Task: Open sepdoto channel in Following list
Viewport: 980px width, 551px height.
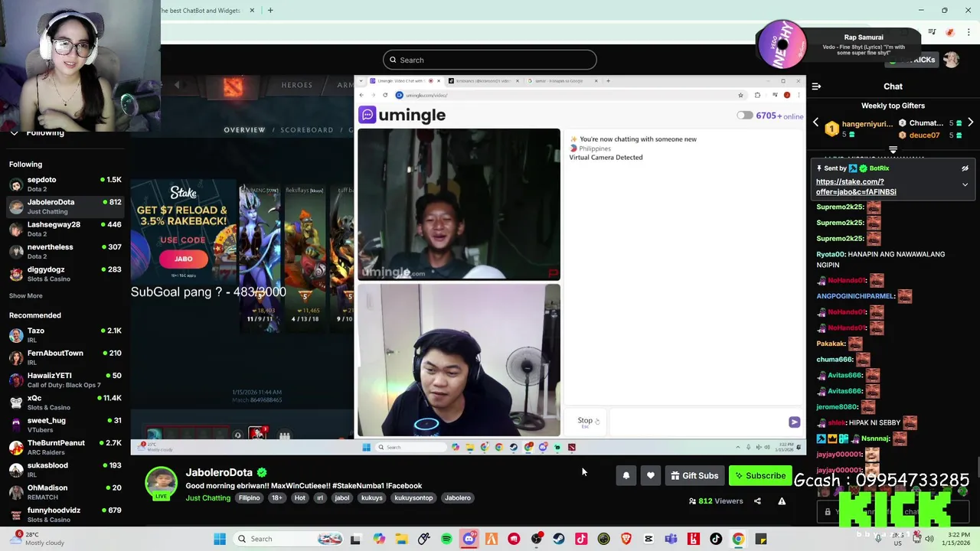Action: [65, 184]
